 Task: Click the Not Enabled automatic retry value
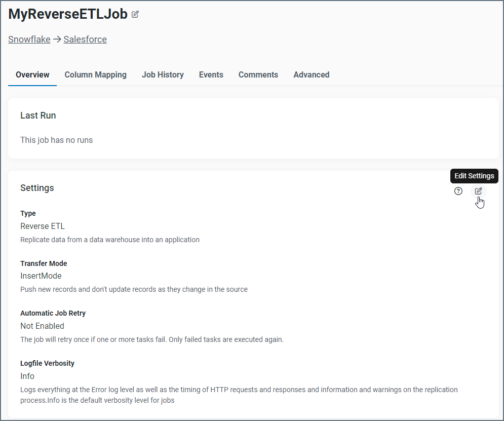(42, 326)
